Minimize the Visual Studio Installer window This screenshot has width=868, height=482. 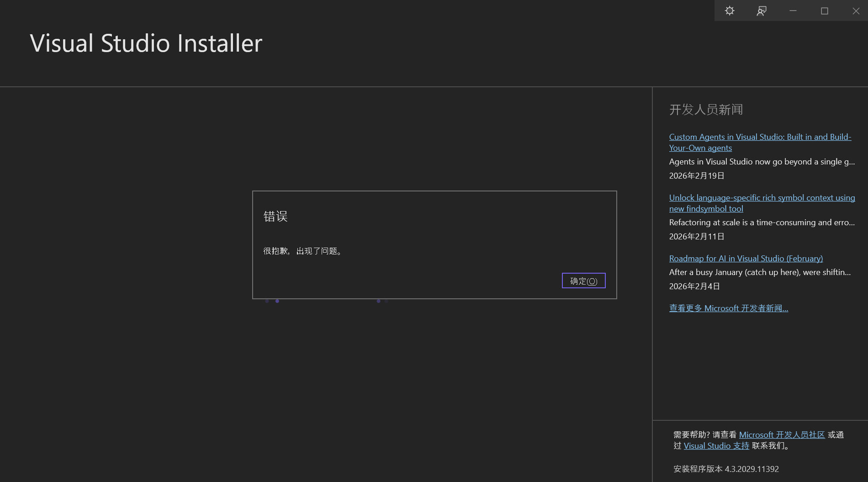(793, 11)
